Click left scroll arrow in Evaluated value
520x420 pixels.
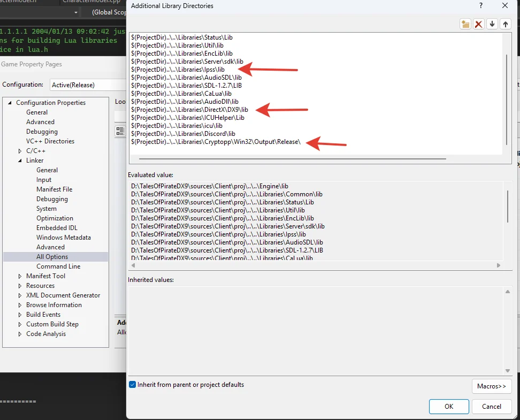[133, 265]
